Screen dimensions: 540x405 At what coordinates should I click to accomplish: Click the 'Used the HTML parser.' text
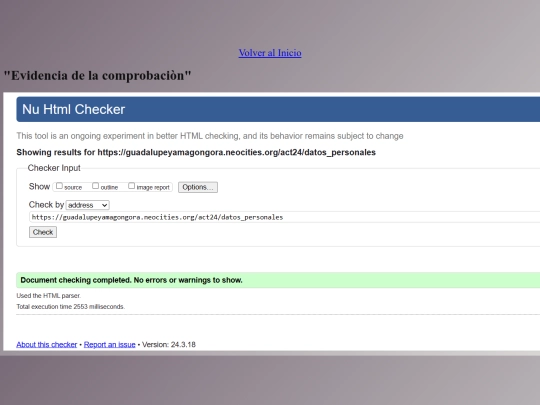tap(49, 295)
